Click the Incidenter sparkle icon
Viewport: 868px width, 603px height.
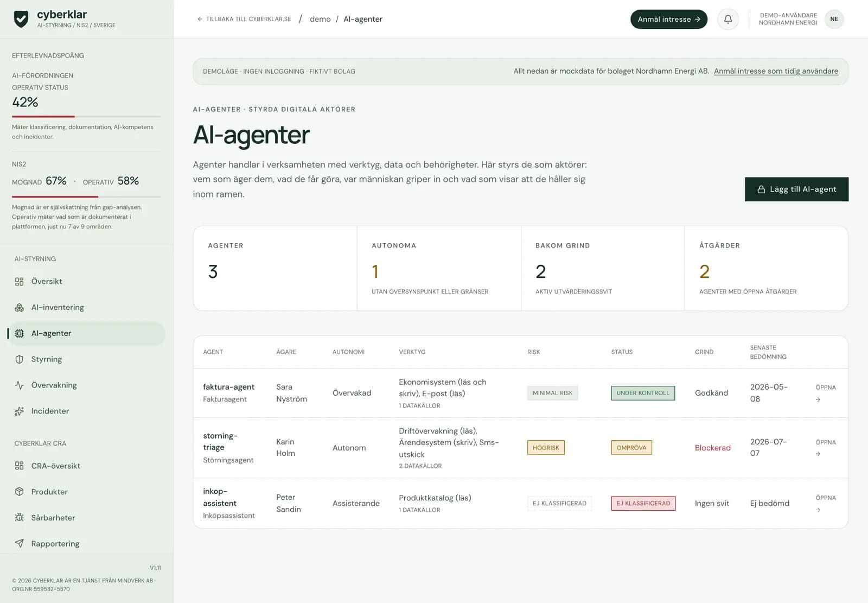click(x=20, y=411)
